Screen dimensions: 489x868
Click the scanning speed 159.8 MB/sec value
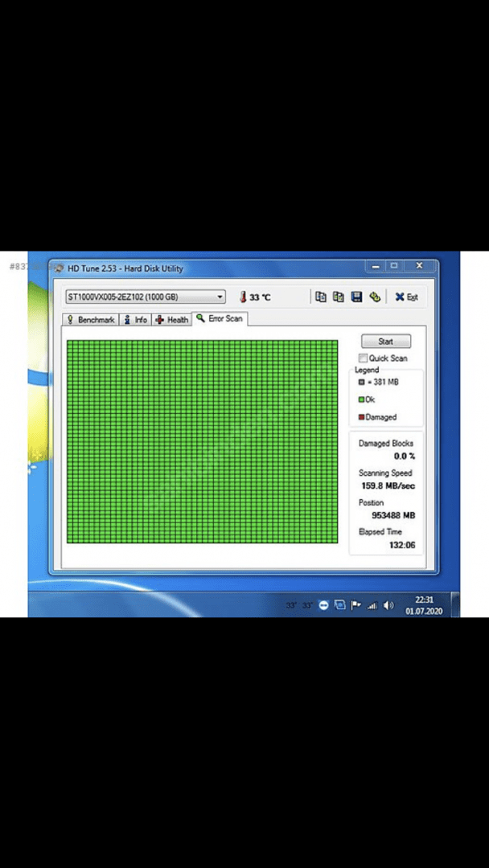point(388,486)
